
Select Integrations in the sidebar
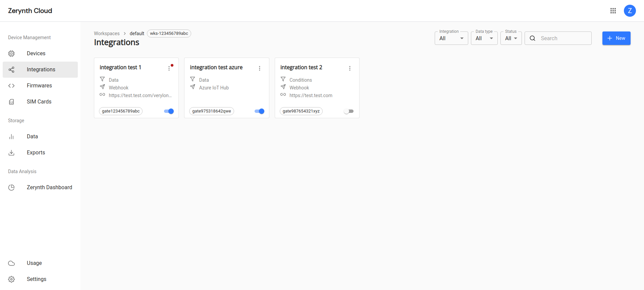pos(40,70)
